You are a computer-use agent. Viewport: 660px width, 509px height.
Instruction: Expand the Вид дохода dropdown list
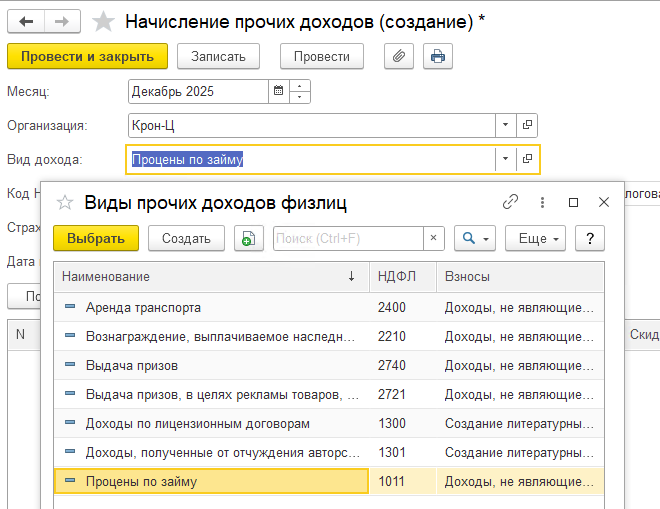[x=506, y=159]
